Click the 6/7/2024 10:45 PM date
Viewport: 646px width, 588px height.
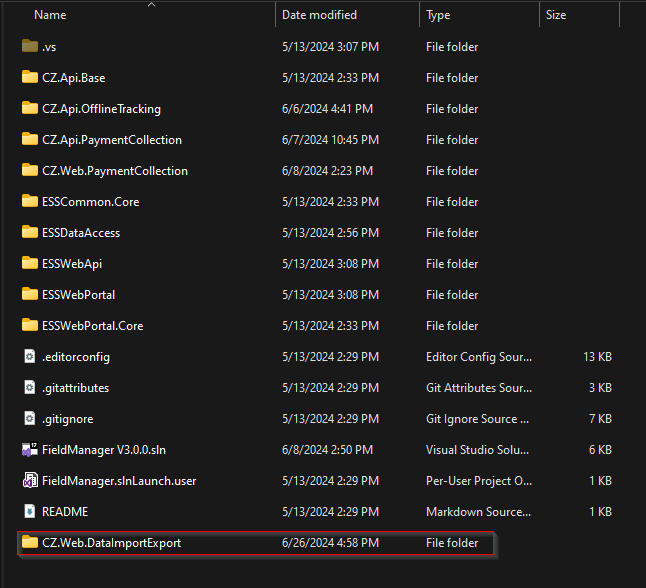[x=330, y=140]
